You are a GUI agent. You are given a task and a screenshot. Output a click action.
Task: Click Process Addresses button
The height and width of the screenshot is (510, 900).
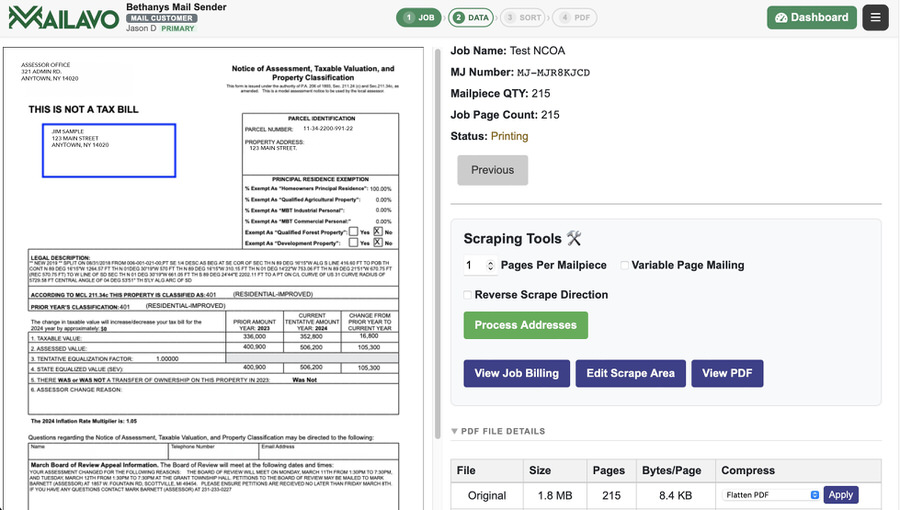coord(526,325)
